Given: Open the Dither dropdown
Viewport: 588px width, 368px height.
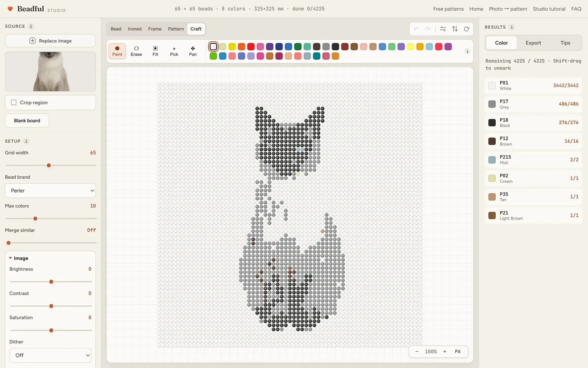Looking at the screenshot, I should [x=50, y=355].
